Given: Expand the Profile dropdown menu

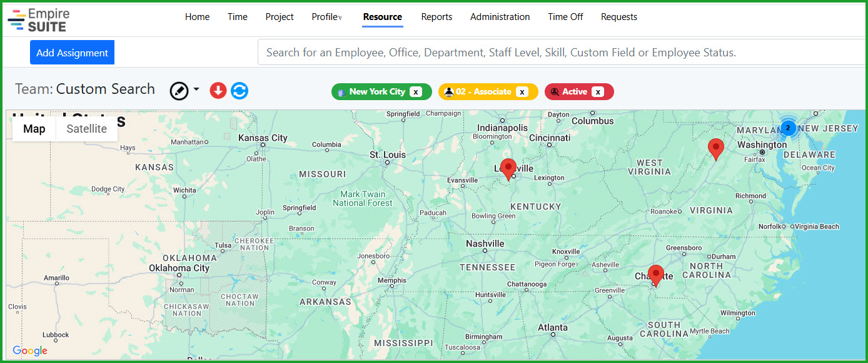Looking at the screenshot, I should (x=327, y=17).
